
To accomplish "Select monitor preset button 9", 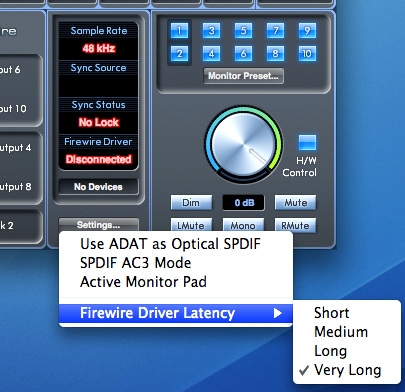I will tap(307, 31).
